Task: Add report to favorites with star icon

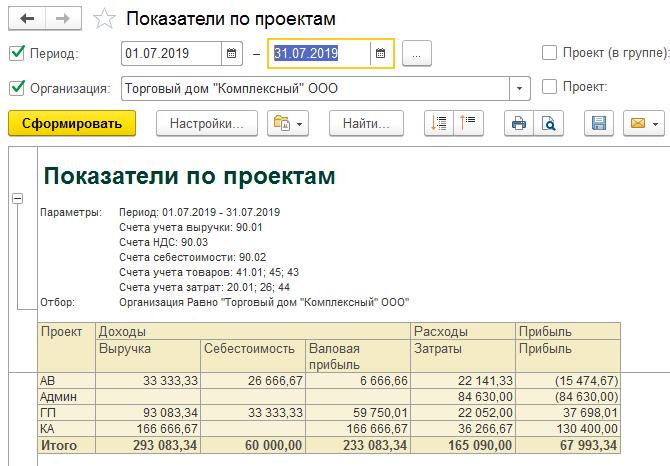Action: point(104,19)
